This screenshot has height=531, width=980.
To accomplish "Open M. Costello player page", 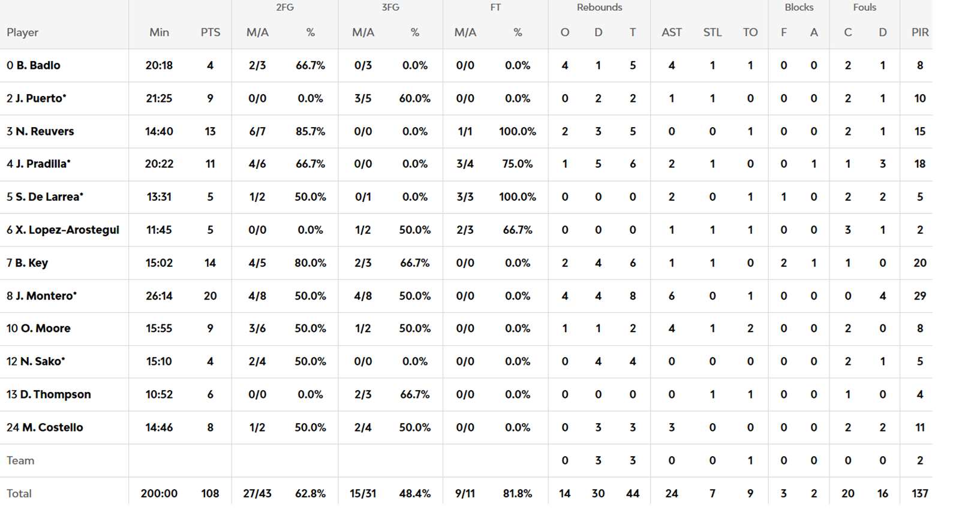I will pyautogui.click(x=52, y=427).
